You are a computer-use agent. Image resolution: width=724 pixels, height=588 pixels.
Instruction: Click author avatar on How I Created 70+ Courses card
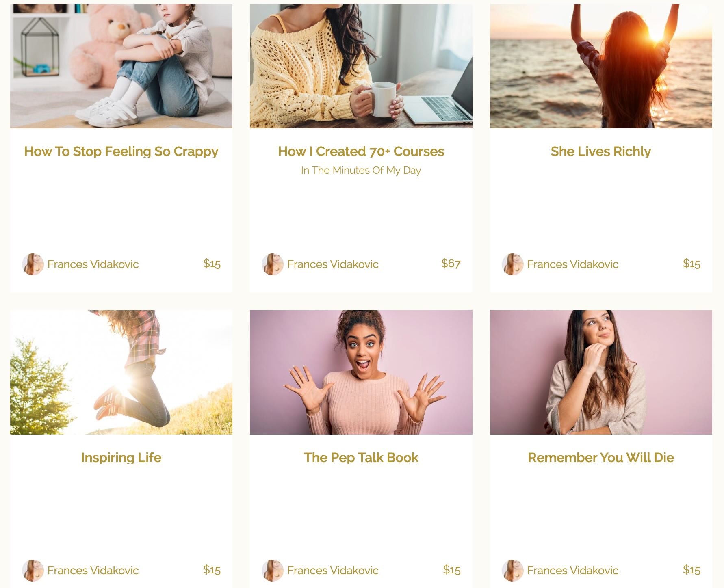point(273,264)
